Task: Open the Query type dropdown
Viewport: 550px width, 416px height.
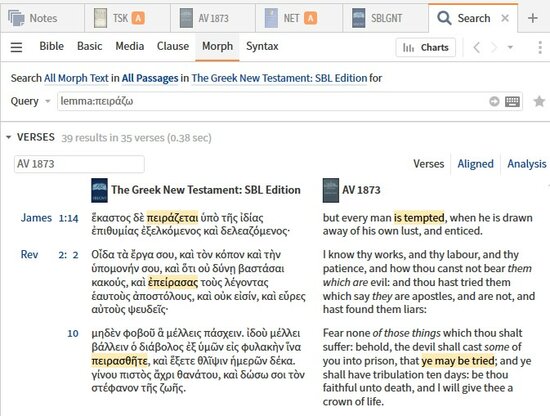Action: pos(31,101)
